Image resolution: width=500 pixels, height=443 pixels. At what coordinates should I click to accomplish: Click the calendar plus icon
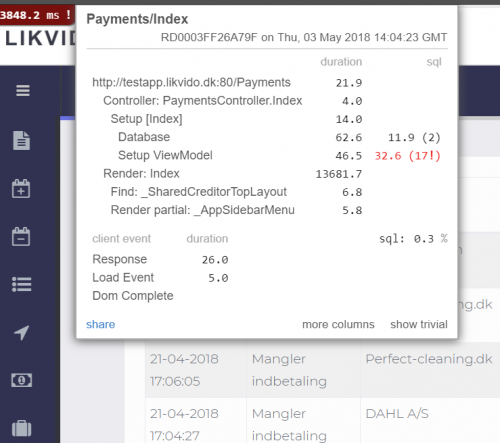(x=21, y=189)
